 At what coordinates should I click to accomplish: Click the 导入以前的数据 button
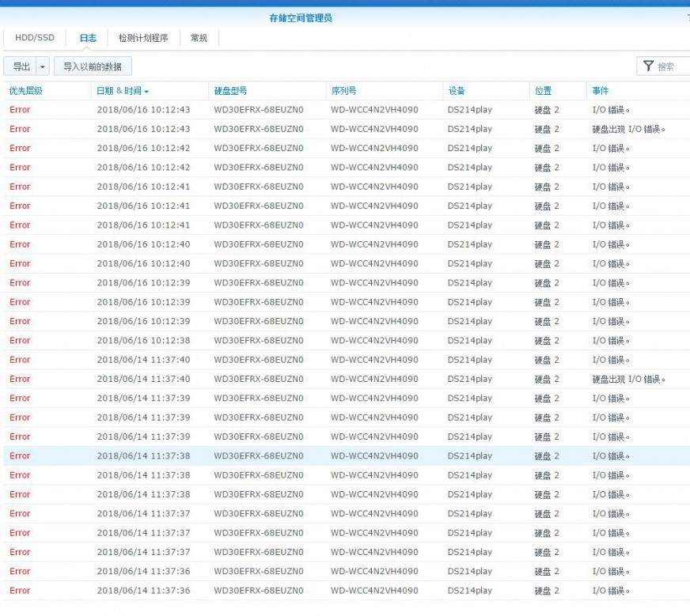tap(93, 66)
